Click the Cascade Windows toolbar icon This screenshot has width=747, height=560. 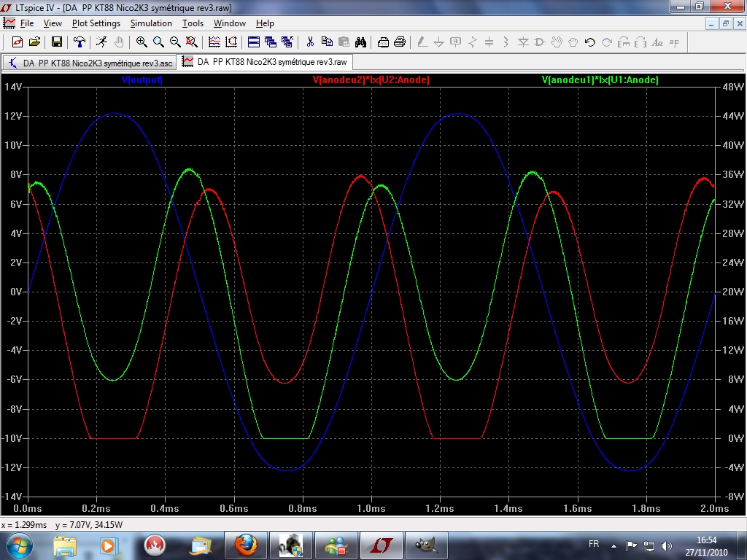[x=270, y=42]
